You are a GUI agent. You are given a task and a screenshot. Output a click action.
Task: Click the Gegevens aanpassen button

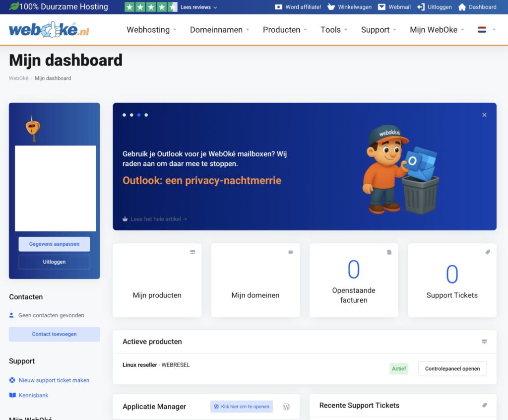click(54, 244)
